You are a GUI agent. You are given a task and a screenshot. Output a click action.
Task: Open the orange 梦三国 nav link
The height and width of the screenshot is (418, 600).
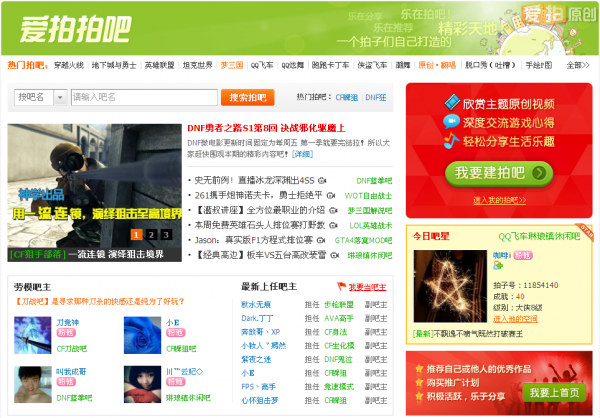pyautogui.click(x=232, y=65)
